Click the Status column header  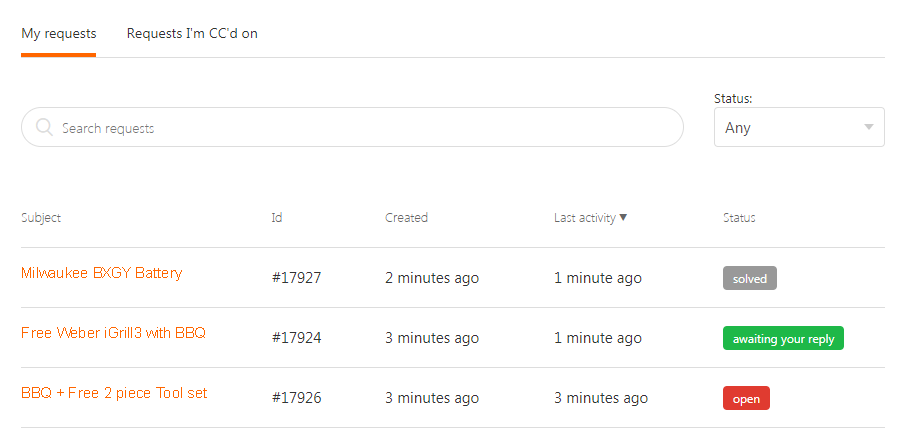[x=739, y=218]
